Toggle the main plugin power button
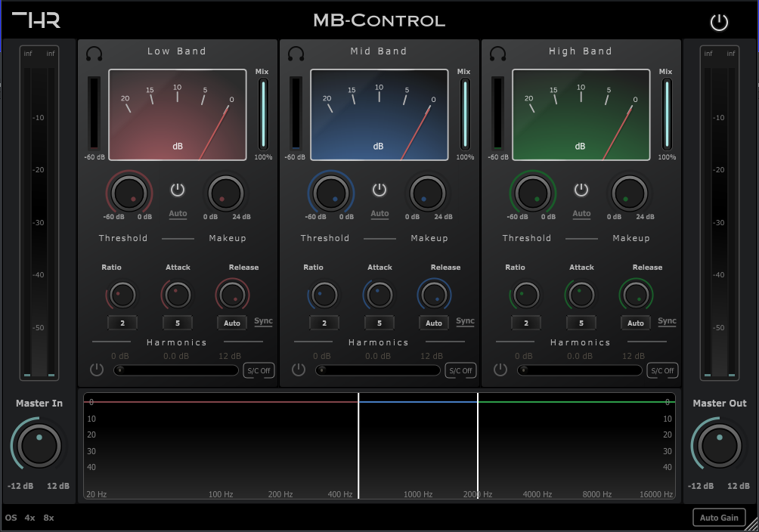Image resolution: width=759 pixels, height=532 pixels. pos(719,23)
